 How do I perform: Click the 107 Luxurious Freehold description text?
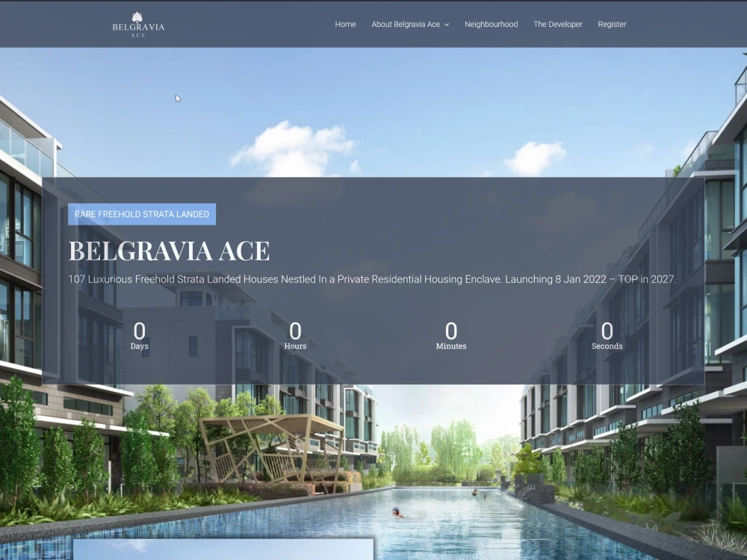(x=372, y=279)
